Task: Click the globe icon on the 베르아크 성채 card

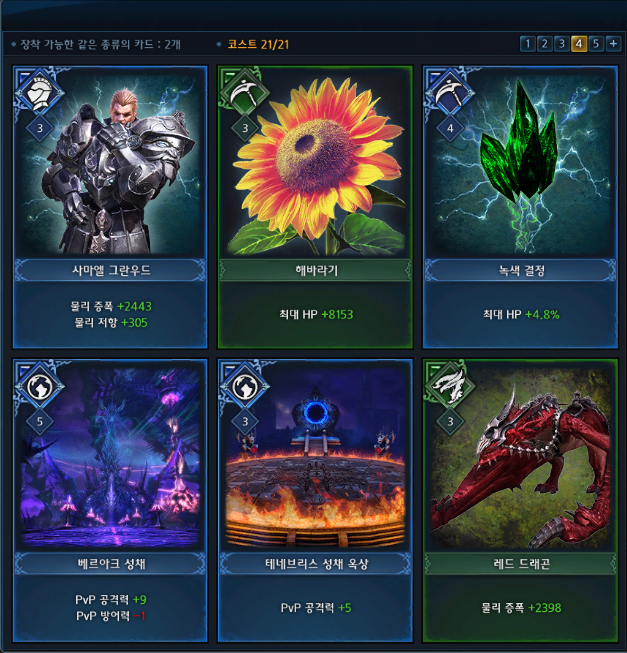Action: tap(40, 386)
